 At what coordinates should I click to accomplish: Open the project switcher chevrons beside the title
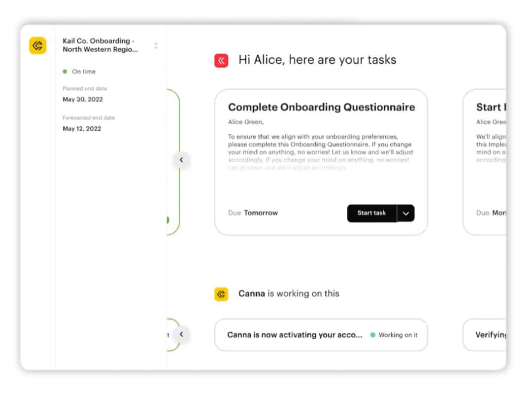coord(156,45)
